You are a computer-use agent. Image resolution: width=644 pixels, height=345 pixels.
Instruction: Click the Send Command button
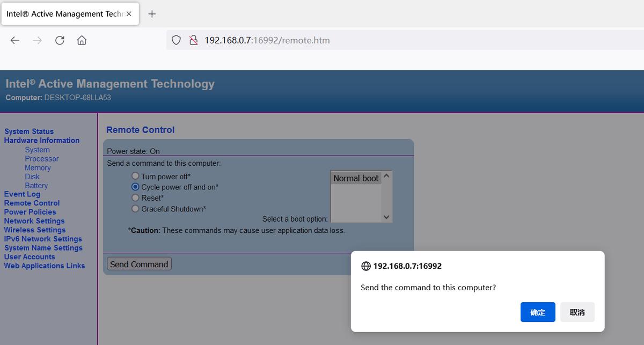click(x=139, y=264)
